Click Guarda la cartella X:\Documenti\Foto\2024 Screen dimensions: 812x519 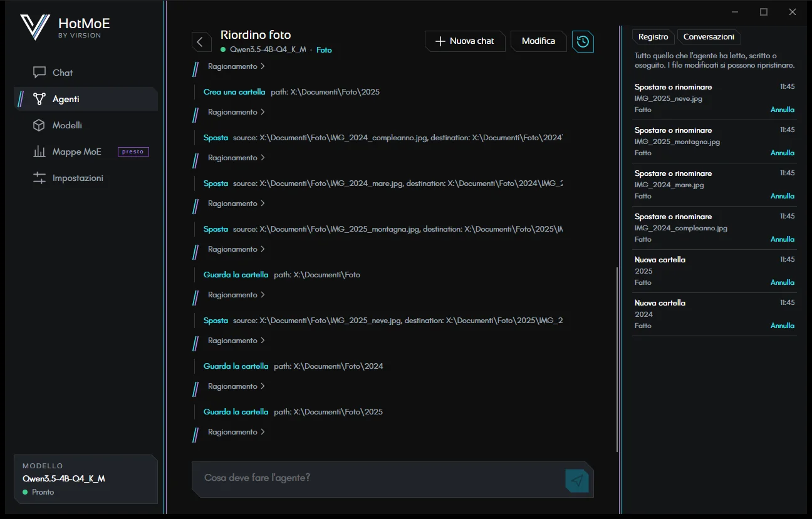[293, 366]
